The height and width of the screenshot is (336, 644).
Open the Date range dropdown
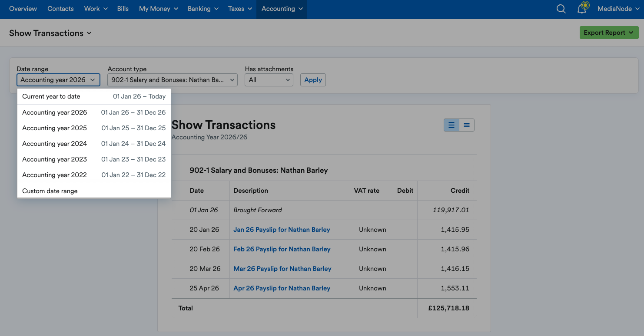[x=58, y=80]
